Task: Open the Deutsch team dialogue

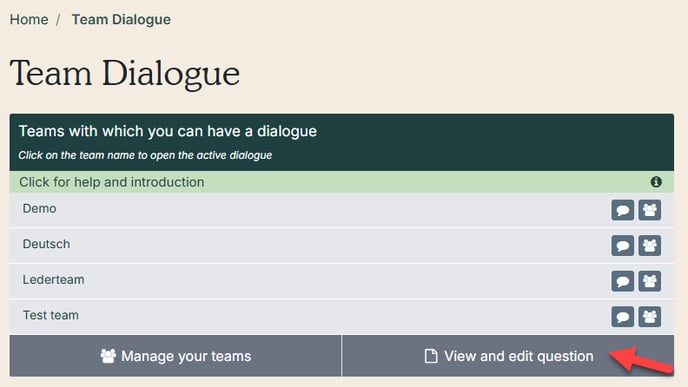Action: (x=46, y=244)
